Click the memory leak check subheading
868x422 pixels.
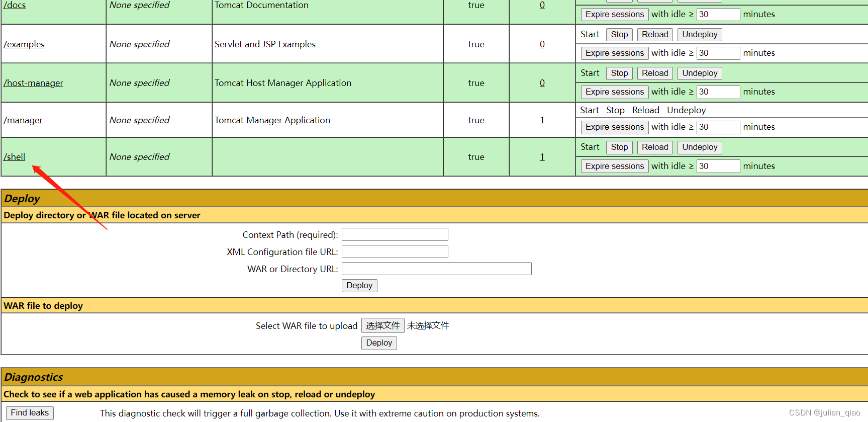pyautogui.click(x=189, y=394)
